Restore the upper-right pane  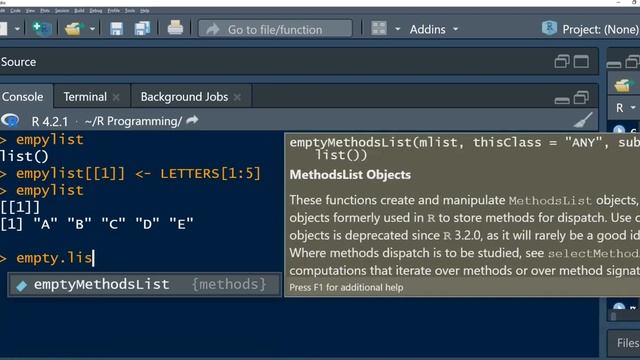[x=632, y=62]
